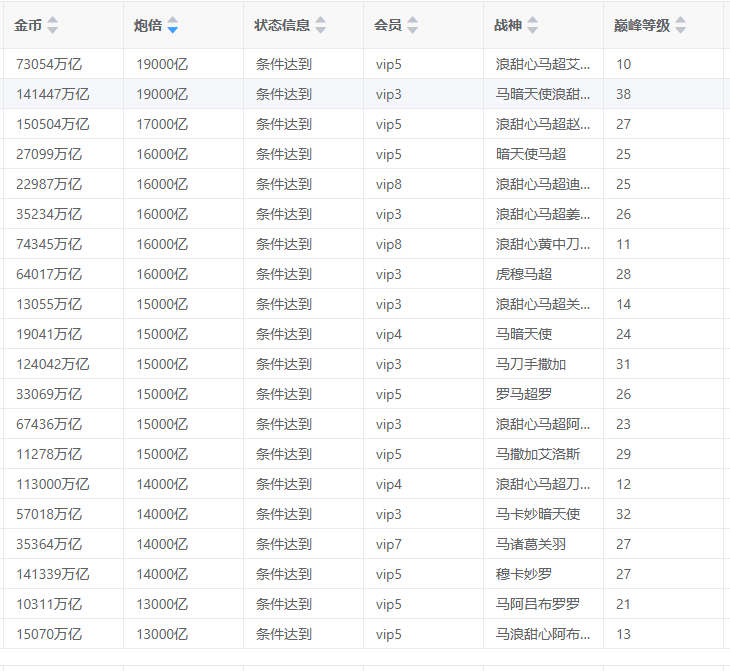The width and height of the screenshot is (730, 671).
Task: Select the 73054万亿 gold cell
Action: (x=49, y=64)
